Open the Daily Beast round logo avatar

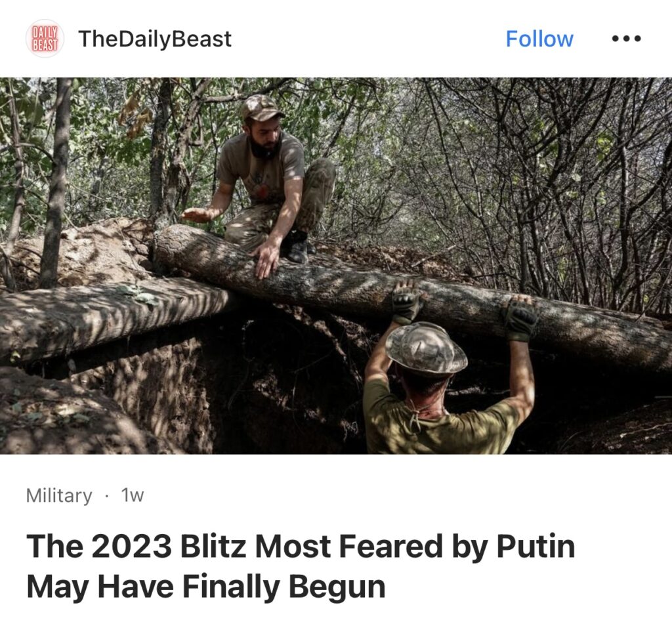[45, 39]
